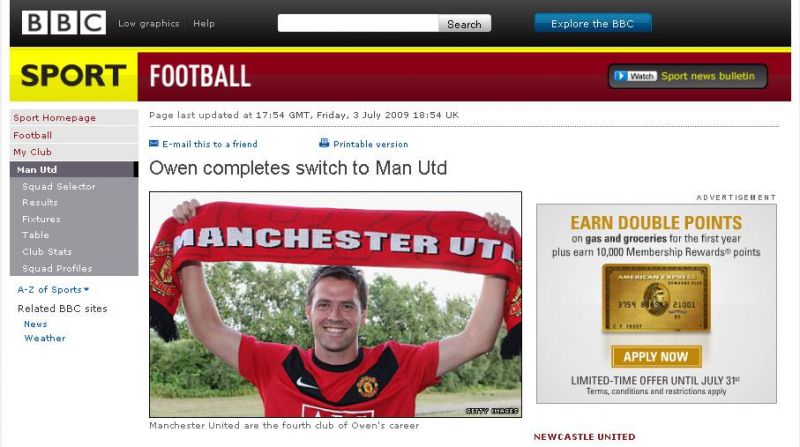Click the BBC logo
Image resolution: width=800 pixels, height=447 pixels.
pos(64,23)
